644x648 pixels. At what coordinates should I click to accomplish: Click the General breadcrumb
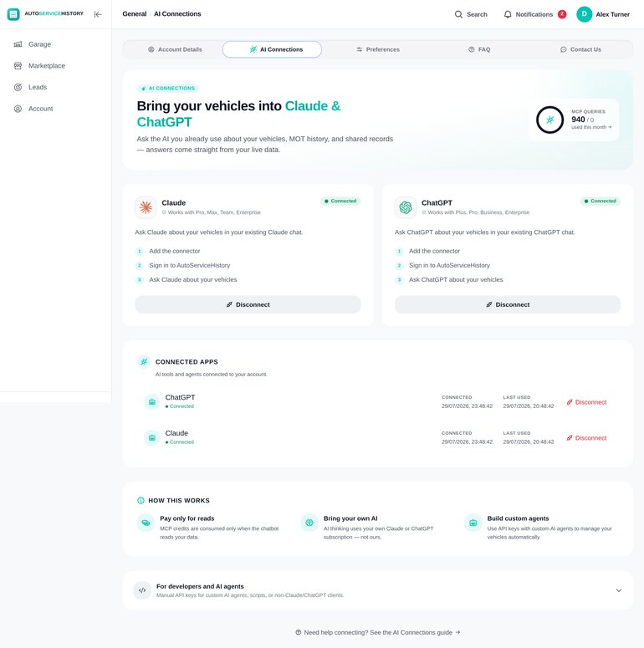135,13
